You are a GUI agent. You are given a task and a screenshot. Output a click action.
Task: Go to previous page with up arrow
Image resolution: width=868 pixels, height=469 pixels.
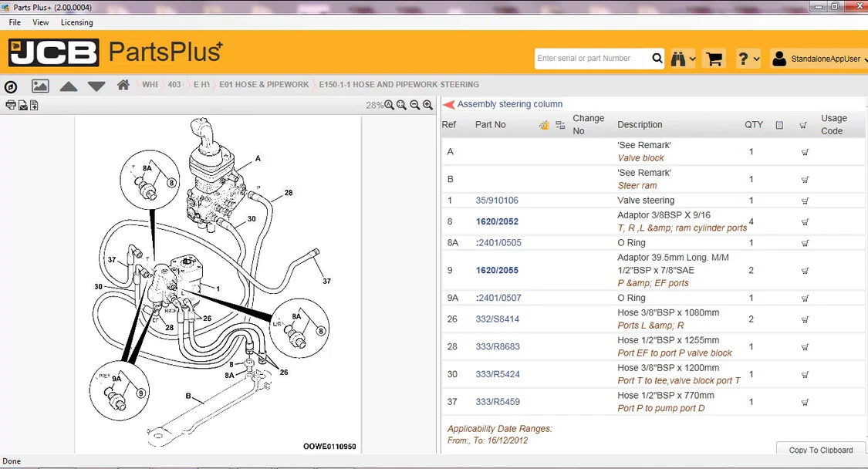pyautogui.click(x=69, y=86)
